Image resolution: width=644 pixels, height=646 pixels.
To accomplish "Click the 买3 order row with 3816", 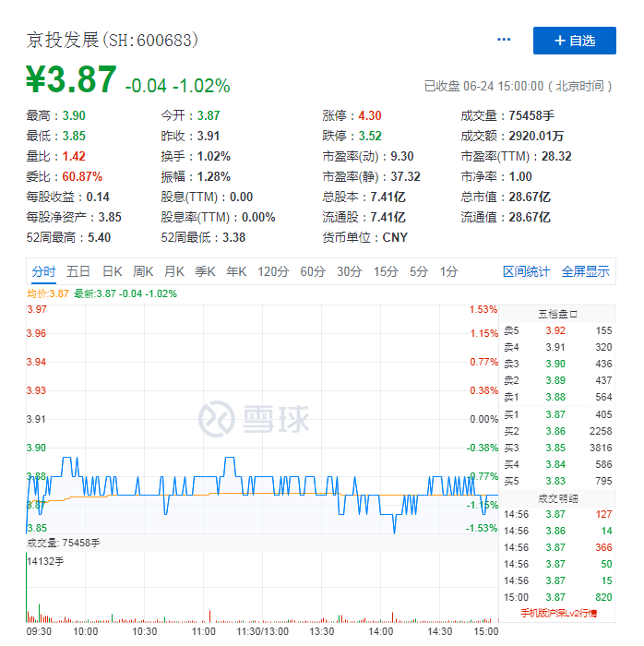I will click(x=558, y=448).
